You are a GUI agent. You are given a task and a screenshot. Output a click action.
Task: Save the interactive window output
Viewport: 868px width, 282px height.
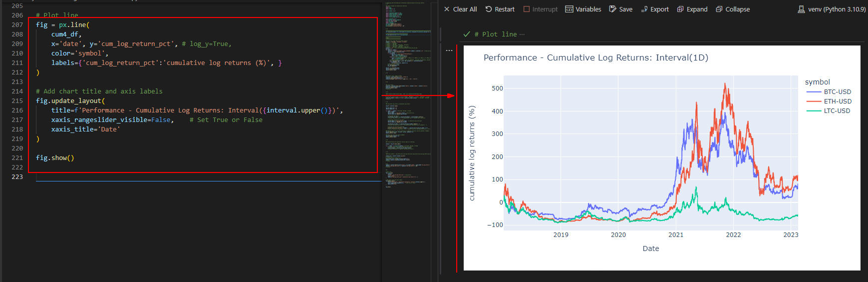point(620,9)
